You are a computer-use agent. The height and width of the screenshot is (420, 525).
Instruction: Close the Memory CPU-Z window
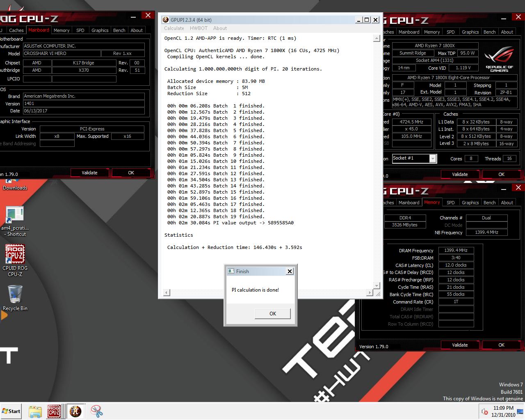pyautogui.click(x=518, y=188)
